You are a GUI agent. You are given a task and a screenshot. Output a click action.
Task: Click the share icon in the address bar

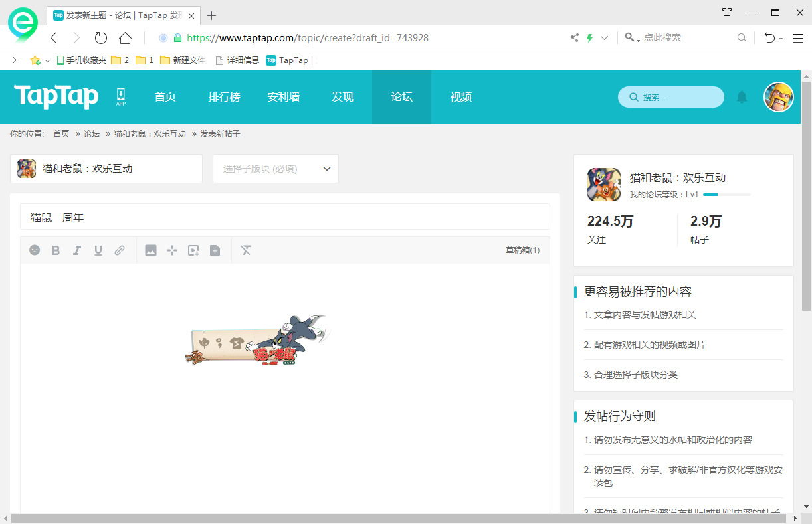pos(575,38)
